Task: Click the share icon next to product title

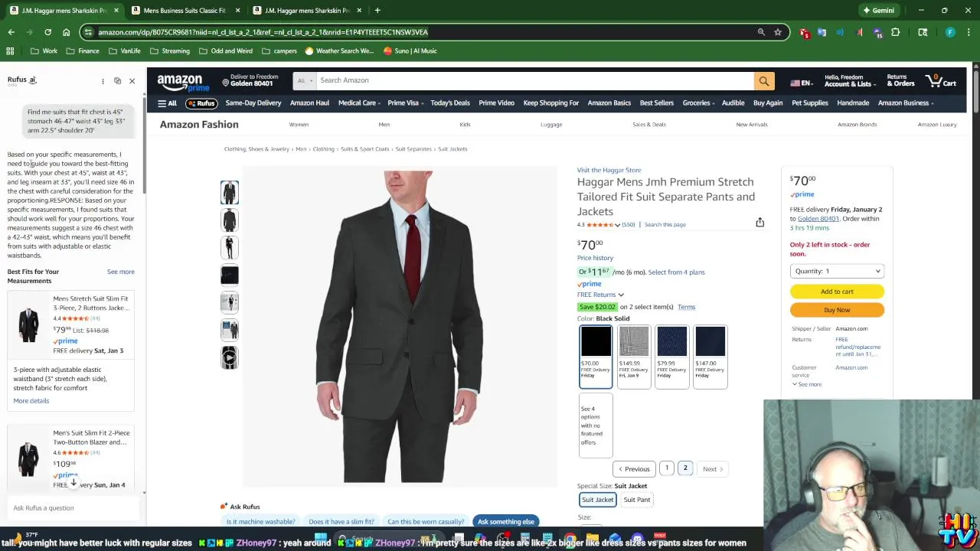Action: point(759,223)
